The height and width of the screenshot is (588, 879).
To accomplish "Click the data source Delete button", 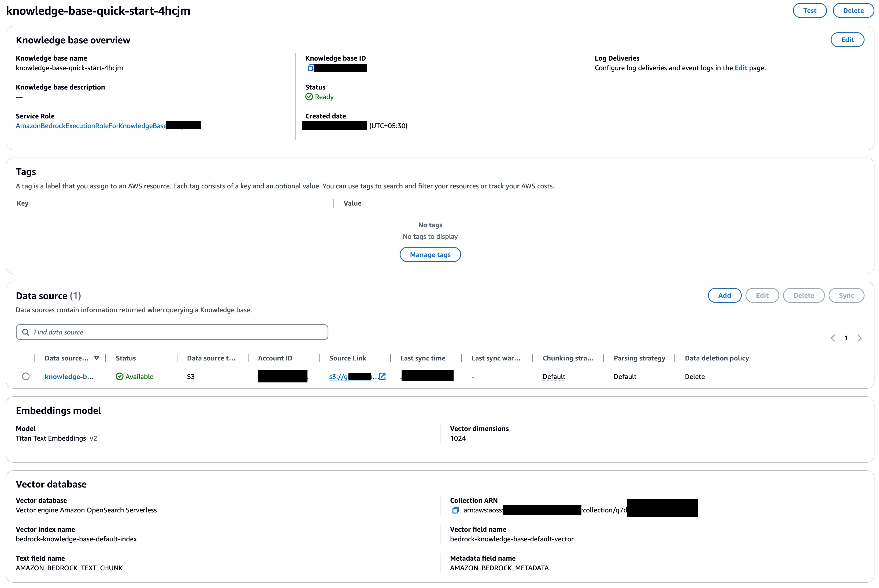I will coord(804,296).
